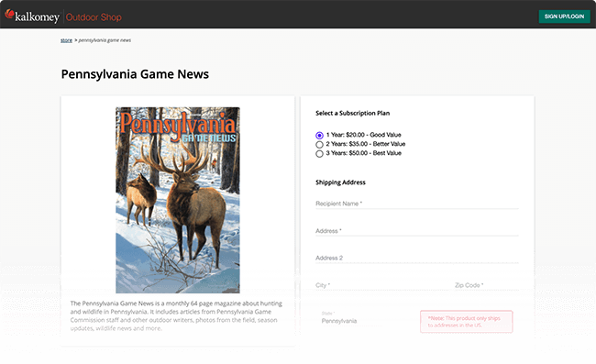This screenshot has height=364, width=596.
Task: Focus the Address 2 field
Action: [x=416, y=258]
